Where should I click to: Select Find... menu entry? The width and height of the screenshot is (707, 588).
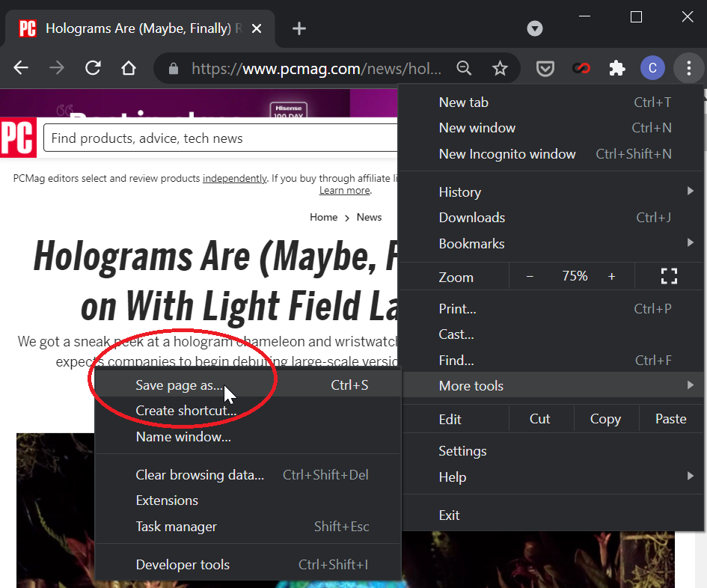click(552, 360)
